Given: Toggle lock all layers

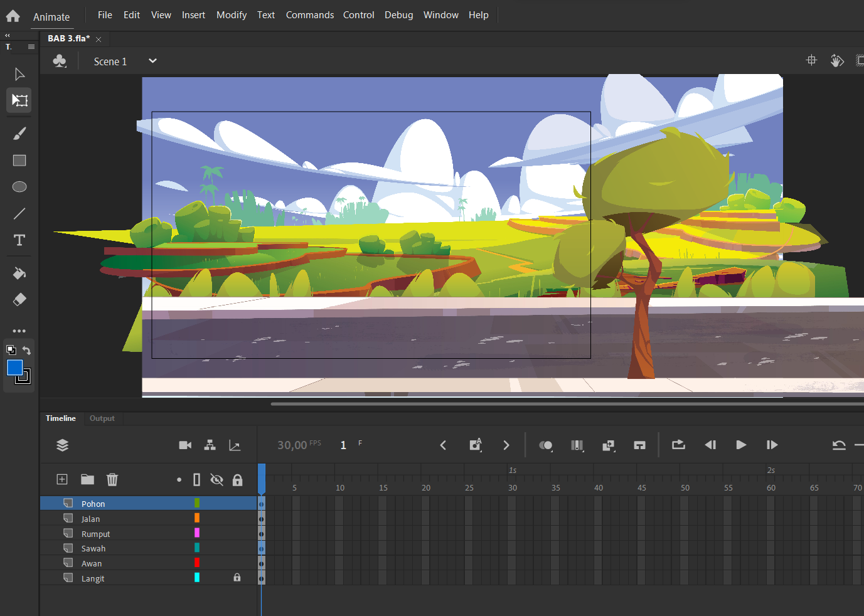Looking at the screenshot, I should 237,479.
